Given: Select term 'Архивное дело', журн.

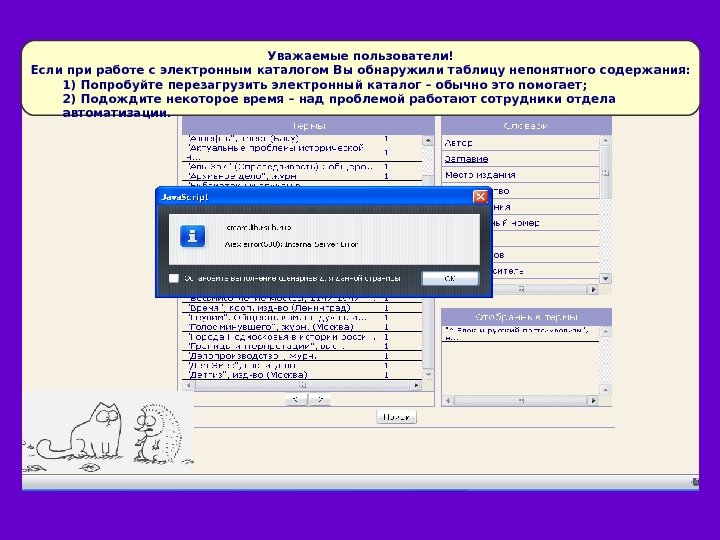Looking at the screenshot, I should pos(303,176).
